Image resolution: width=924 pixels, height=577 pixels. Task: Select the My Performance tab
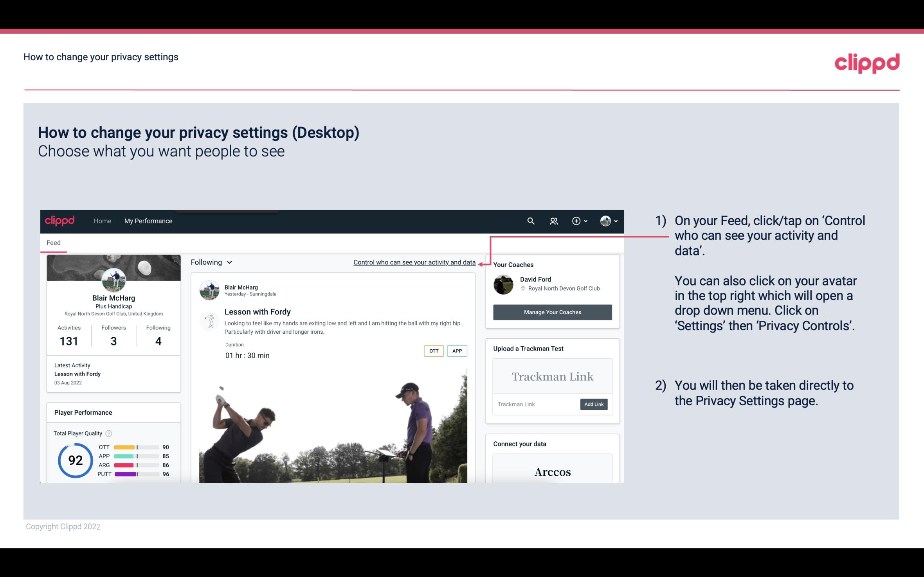pyautogui.click(x=148, y=221)
